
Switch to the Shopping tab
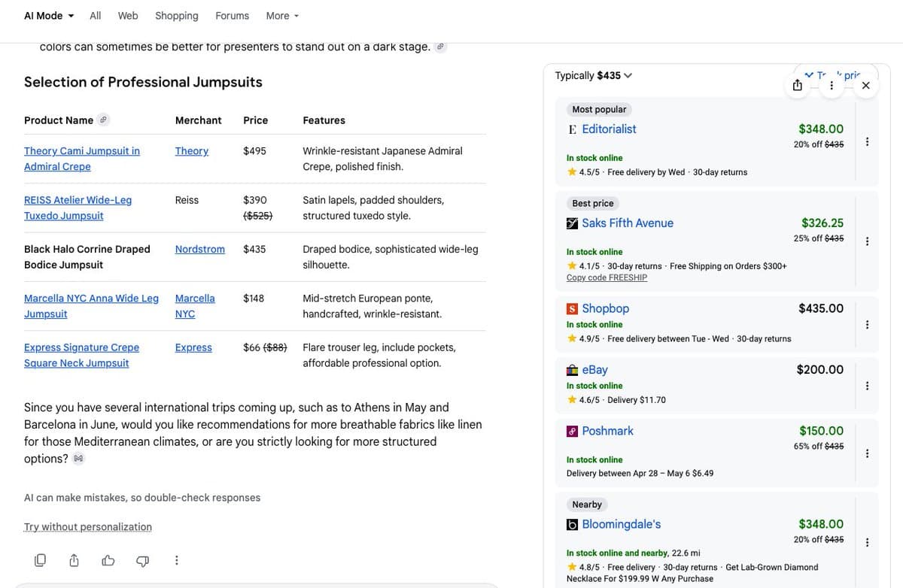pos(176,15)
